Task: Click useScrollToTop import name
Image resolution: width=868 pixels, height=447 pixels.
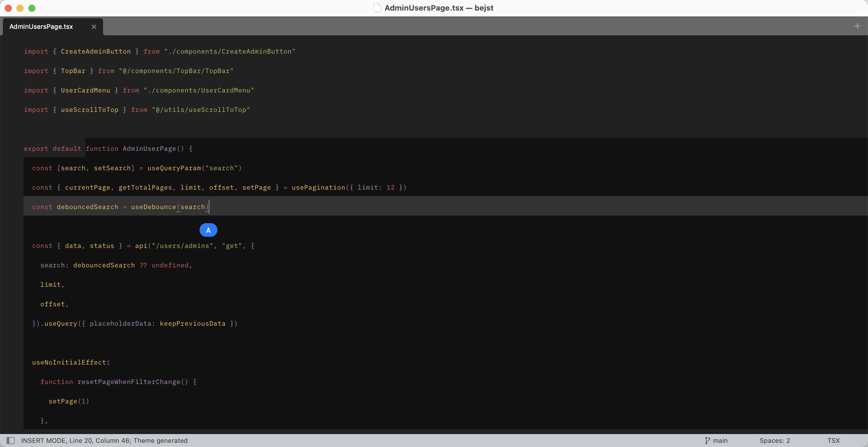Action: click(x=90, y=110)
